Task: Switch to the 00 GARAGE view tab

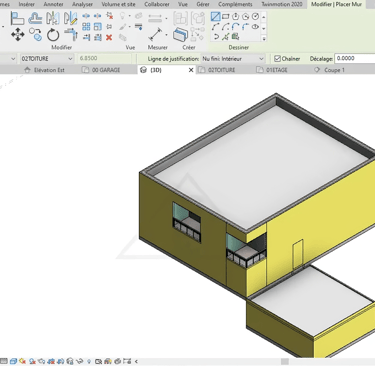Action: tap(106, 70)
